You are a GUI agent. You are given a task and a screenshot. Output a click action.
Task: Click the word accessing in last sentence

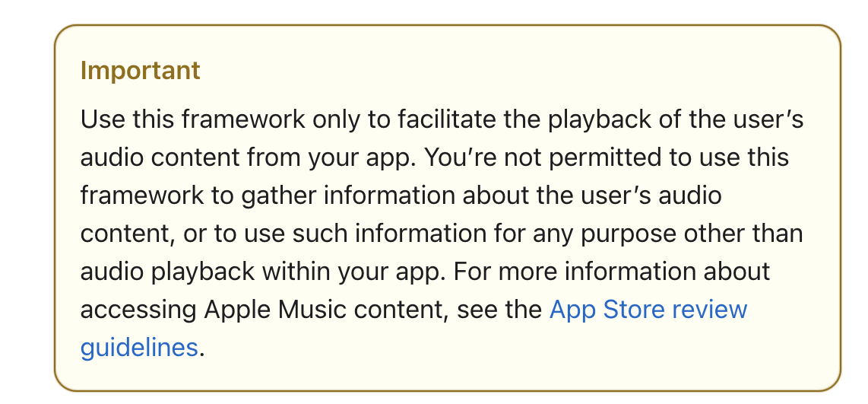click(x=138, y=309)
